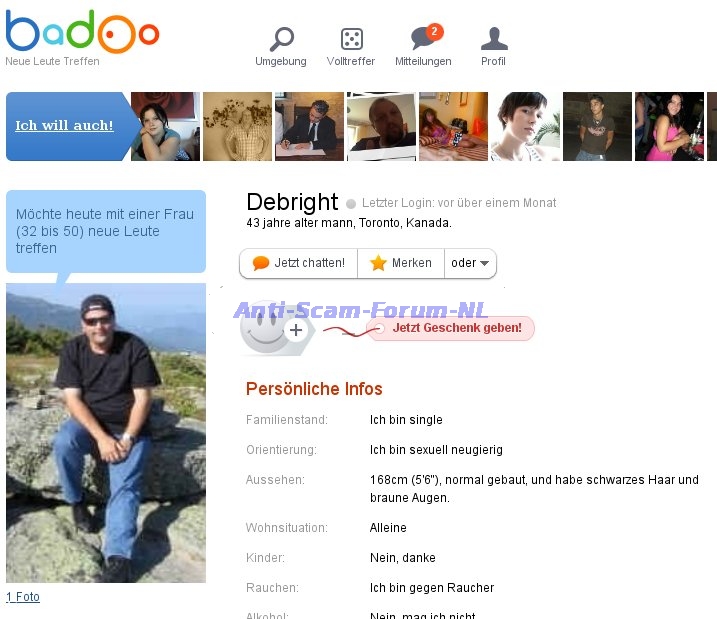Viewport: 717px width, 619px height.
Task: Select the thumbnail of man in suit writing
Action: 309,127
